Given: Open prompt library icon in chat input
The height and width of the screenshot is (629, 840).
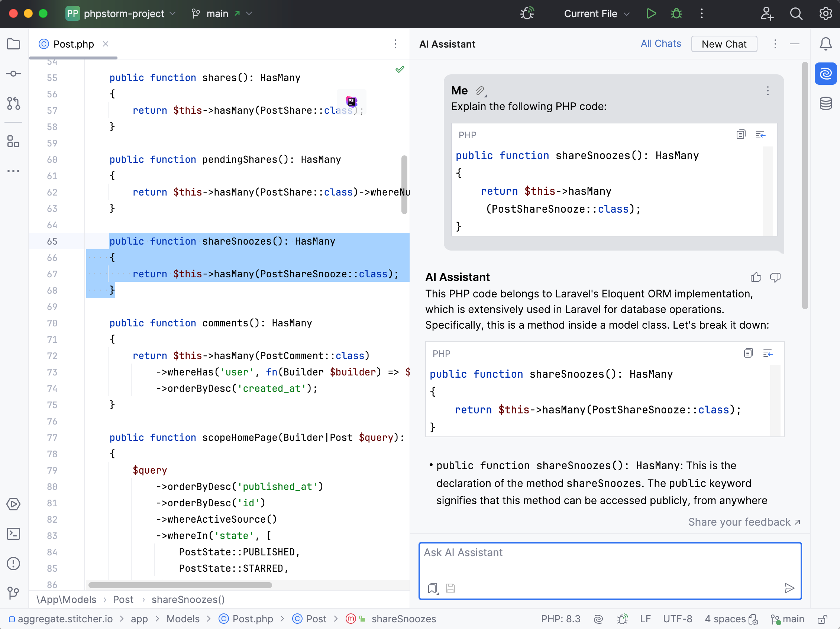Looking at the screenshot, I should [433, 588].
